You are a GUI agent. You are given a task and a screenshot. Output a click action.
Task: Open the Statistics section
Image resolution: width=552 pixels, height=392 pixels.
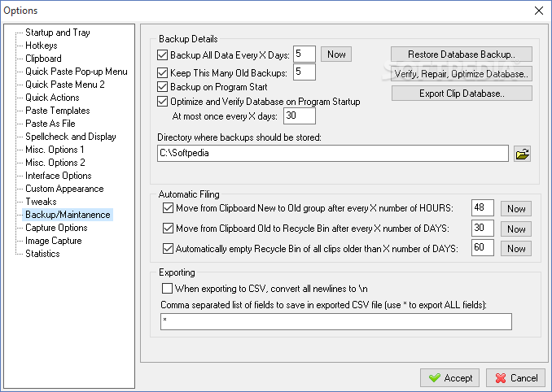42,254
